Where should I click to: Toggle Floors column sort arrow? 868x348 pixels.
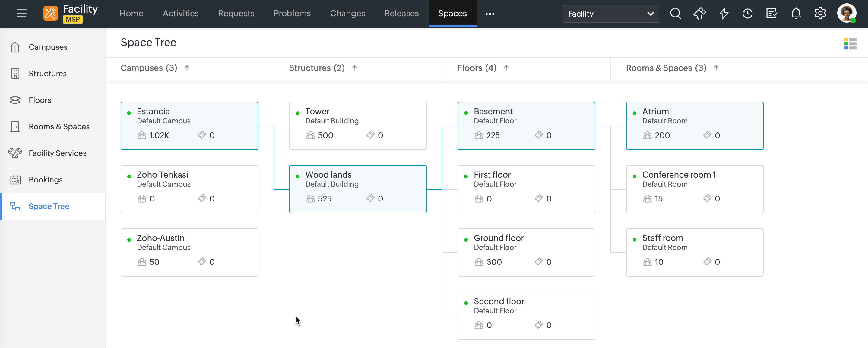pyautogui.click(x=506, y=68)
